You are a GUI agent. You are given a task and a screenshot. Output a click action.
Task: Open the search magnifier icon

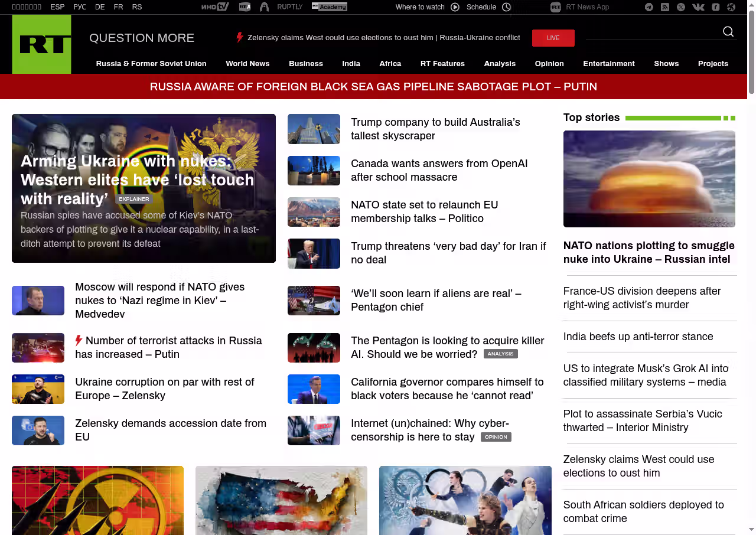728,32
